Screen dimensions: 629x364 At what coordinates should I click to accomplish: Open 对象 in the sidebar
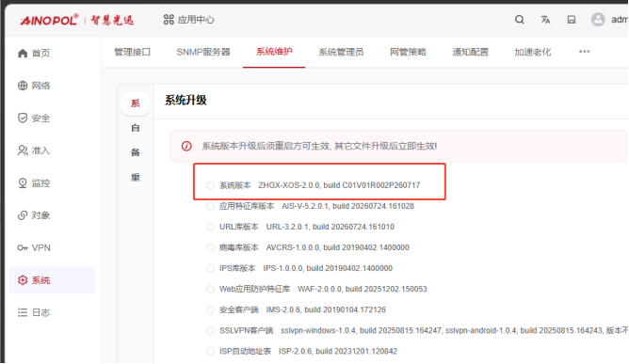(34, 215)
